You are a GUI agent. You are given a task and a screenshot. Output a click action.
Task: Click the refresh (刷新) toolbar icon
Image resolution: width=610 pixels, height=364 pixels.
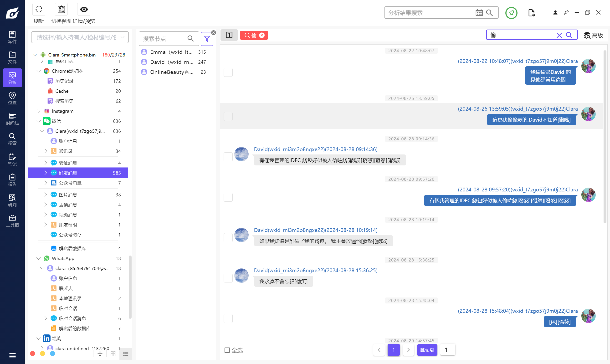coord(39,10)
